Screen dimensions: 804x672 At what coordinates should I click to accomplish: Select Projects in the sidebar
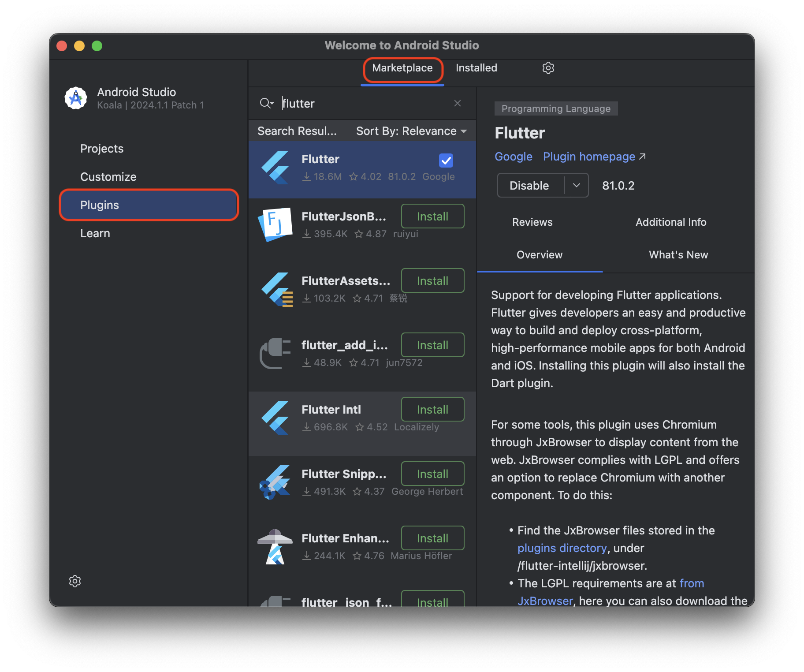102,148
